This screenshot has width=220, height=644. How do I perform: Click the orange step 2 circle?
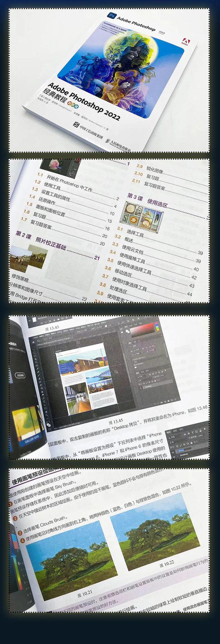(x=15, y=519)
